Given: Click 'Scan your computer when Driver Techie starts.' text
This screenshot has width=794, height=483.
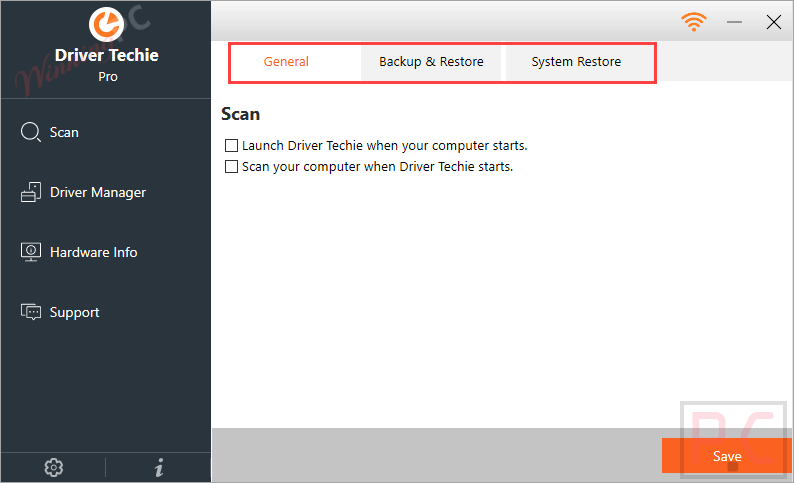Looking at the screenshot, I should (x=378, y=167).
